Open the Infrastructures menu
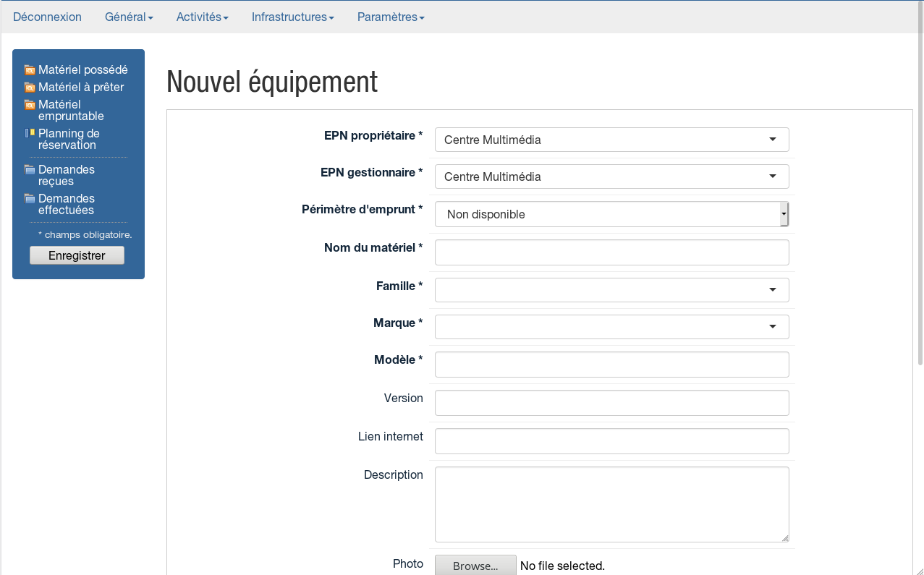 [x=292, y=17]
